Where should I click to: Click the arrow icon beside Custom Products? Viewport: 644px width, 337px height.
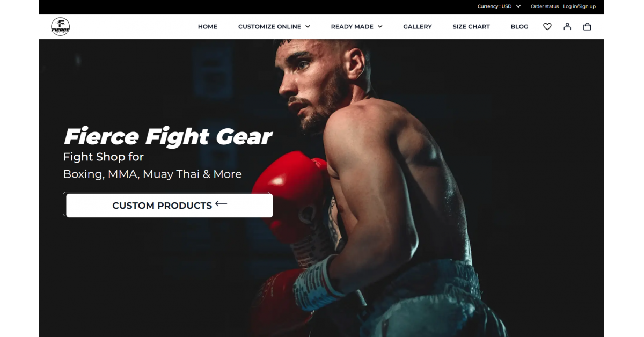click(221, 204)
